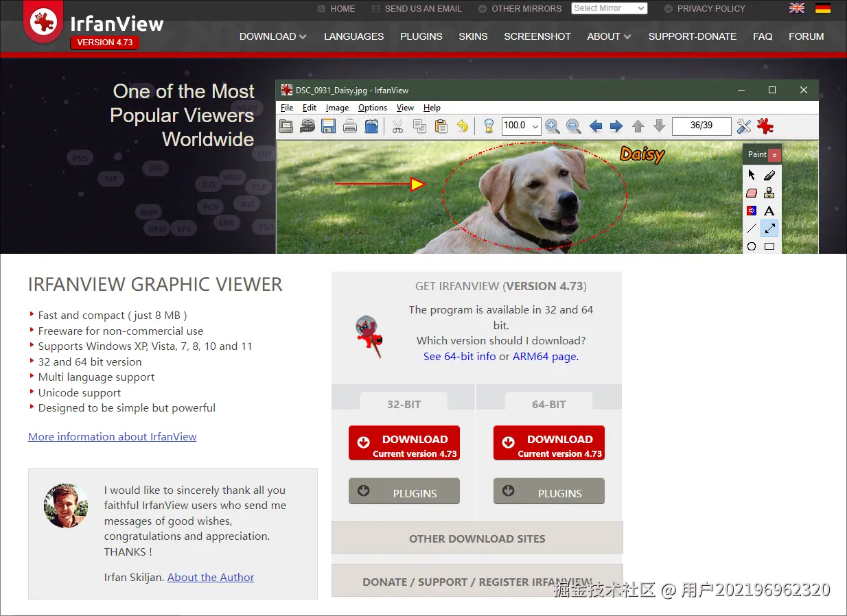Click the red 32-bit DOWNLOAD button
Screen dimensions: 847x616
click(404, 443)
